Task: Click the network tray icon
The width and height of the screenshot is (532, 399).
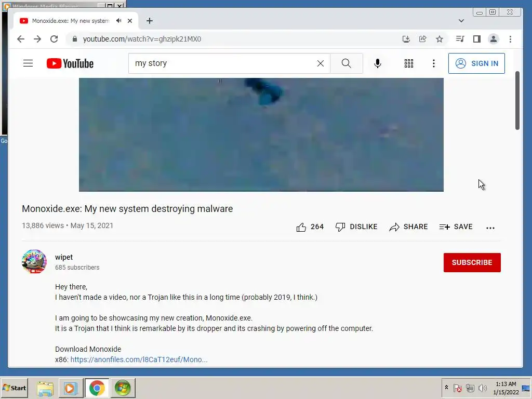Action: (470, 388)
